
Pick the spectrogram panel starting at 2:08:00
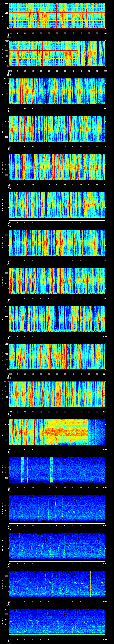click(57, 281)
